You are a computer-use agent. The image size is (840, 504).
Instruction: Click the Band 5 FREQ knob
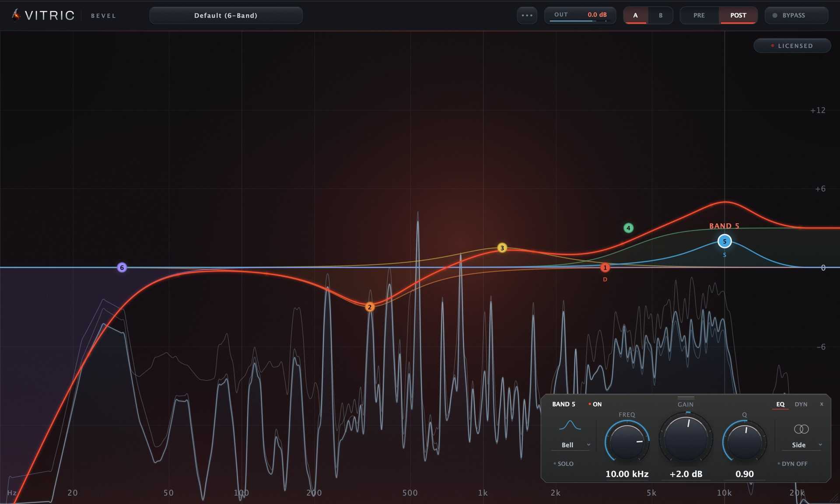(x=627, y=442)
